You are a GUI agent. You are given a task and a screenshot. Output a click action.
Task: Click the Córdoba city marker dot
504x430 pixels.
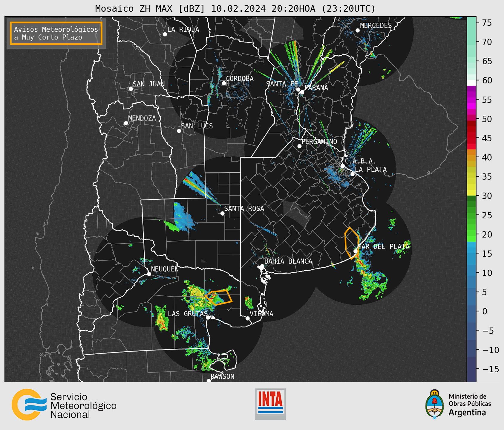224,83
